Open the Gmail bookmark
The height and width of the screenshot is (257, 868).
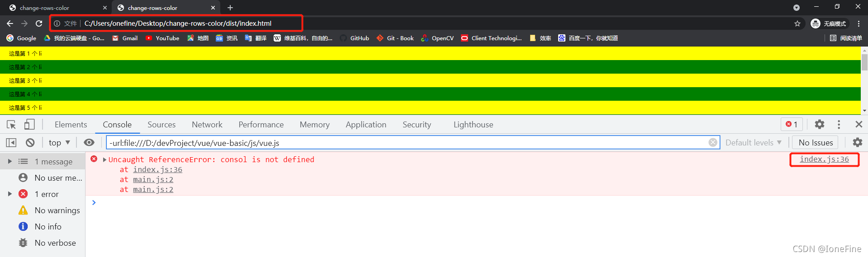(x=125, y=38)
